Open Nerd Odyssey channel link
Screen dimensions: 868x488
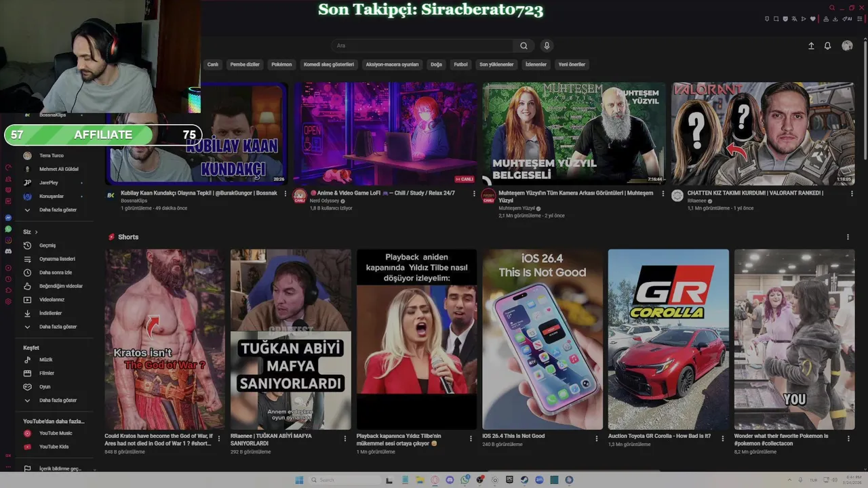click(325, 201)
